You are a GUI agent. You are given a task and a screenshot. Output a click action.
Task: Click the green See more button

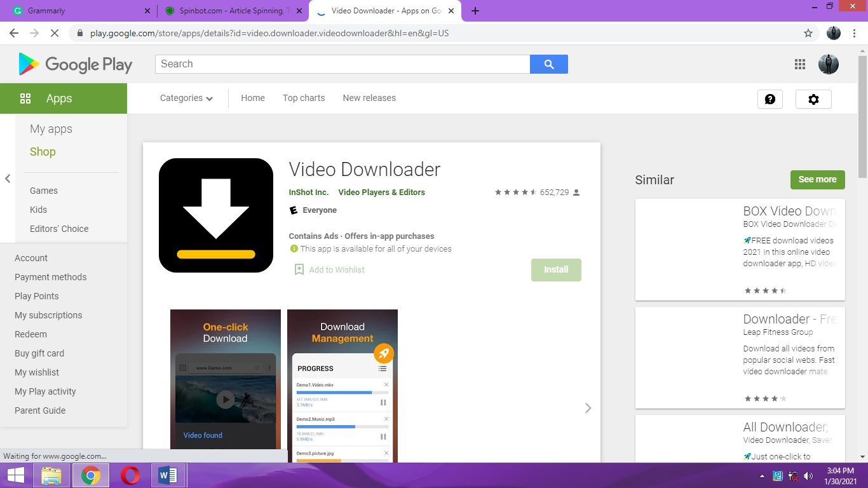point(818,180)
